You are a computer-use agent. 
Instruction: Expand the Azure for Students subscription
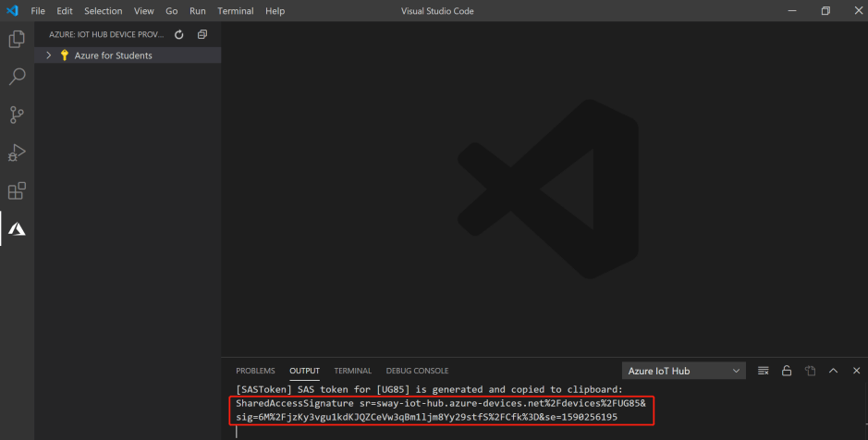49,55
